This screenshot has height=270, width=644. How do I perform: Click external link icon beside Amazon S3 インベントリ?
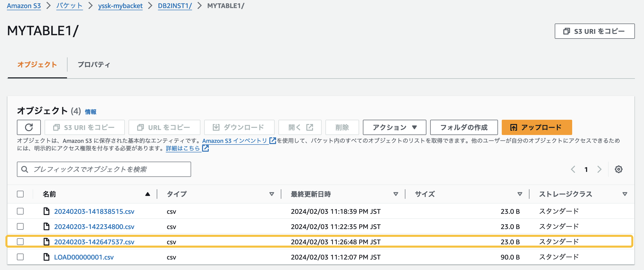(273, 141)
